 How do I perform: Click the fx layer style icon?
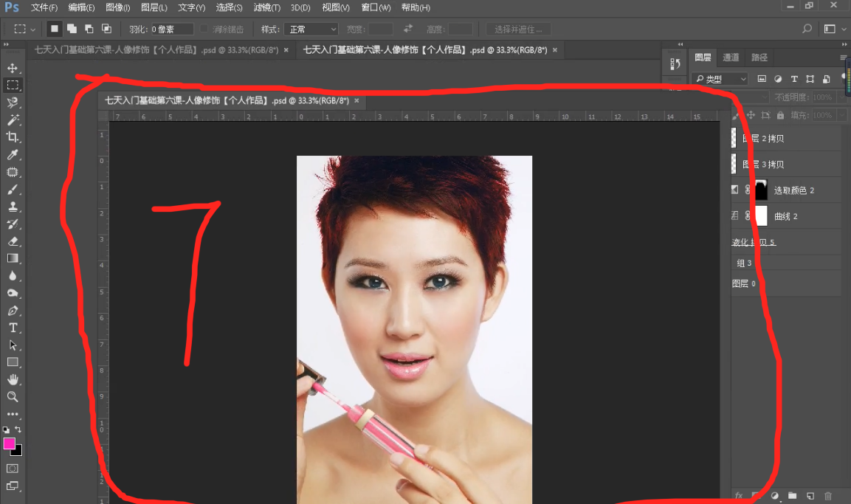(738, 495)
